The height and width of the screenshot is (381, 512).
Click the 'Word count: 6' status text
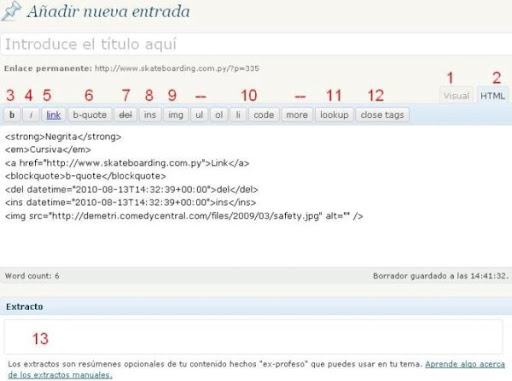tap(32, 276)
